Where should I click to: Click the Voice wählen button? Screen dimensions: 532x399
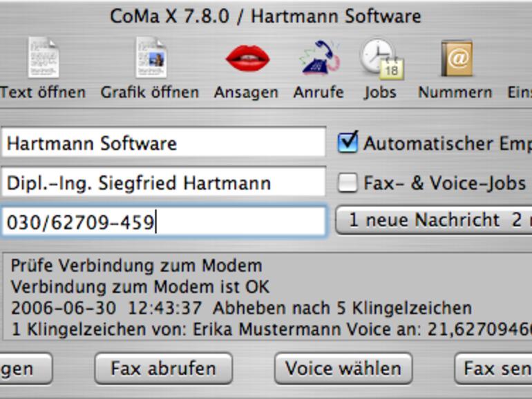(x=343, y=369)
